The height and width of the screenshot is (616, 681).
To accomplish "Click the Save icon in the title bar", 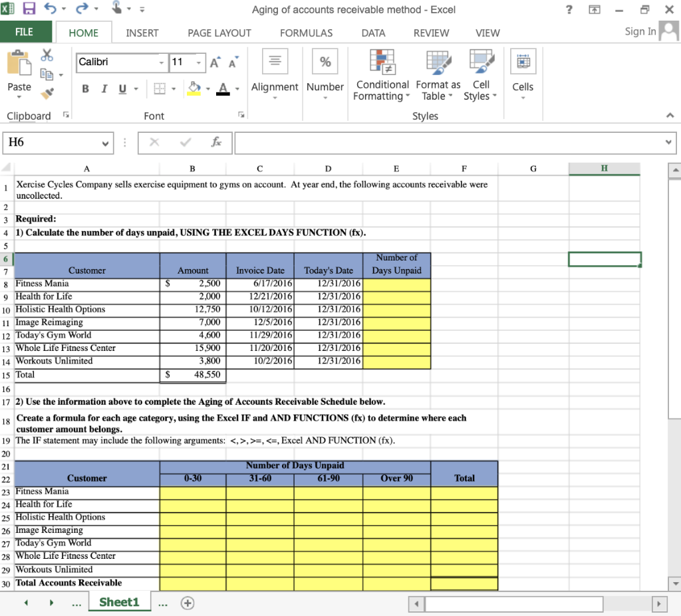I will pyautogui.click(x=29, y=8).
